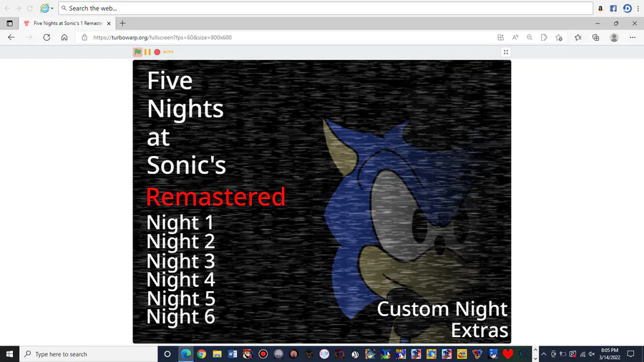Open the browser profile avatar
The width and height of the screenshot is (644, 362).
[614, 37]
